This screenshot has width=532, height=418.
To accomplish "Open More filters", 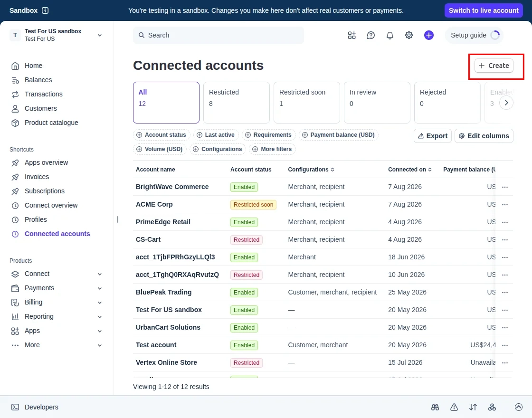I will [272, 149].
